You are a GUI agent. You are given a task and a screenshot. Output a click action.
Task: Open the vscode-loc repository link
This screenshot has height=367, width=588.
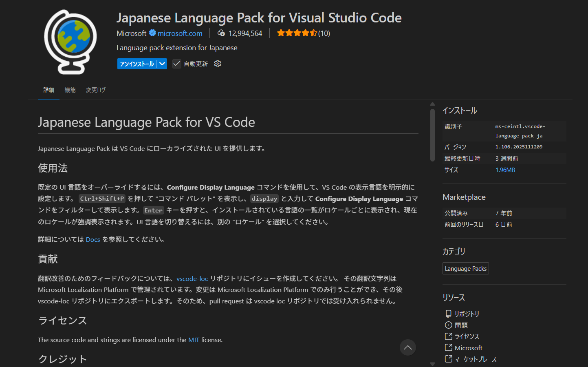click(x=192, y=279)
